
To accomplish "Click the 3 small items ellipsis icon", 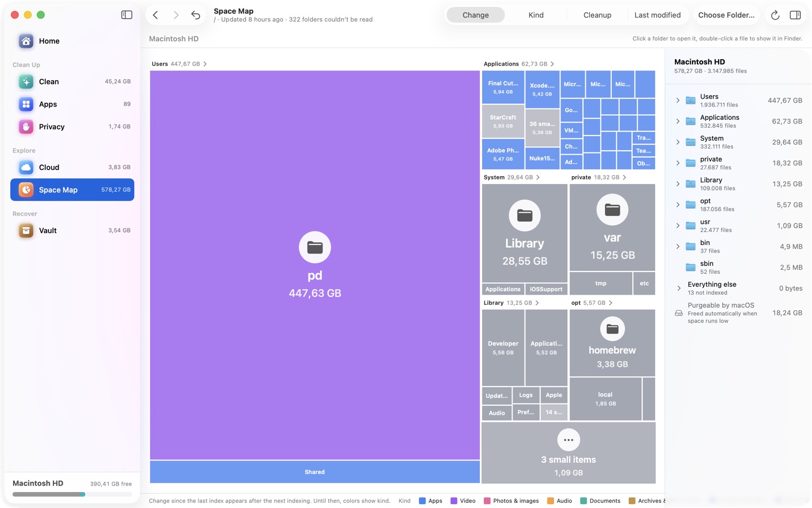I will tap(568, 440).
